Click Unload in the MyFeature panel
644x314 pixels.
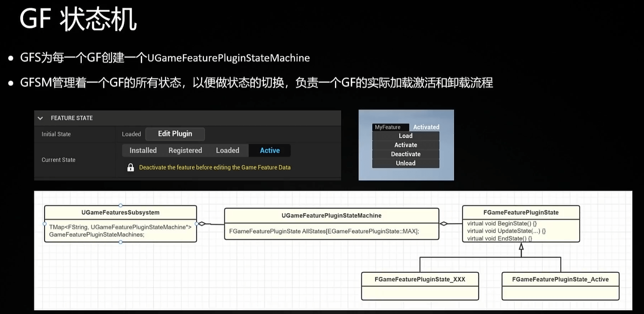click(405, 163)
